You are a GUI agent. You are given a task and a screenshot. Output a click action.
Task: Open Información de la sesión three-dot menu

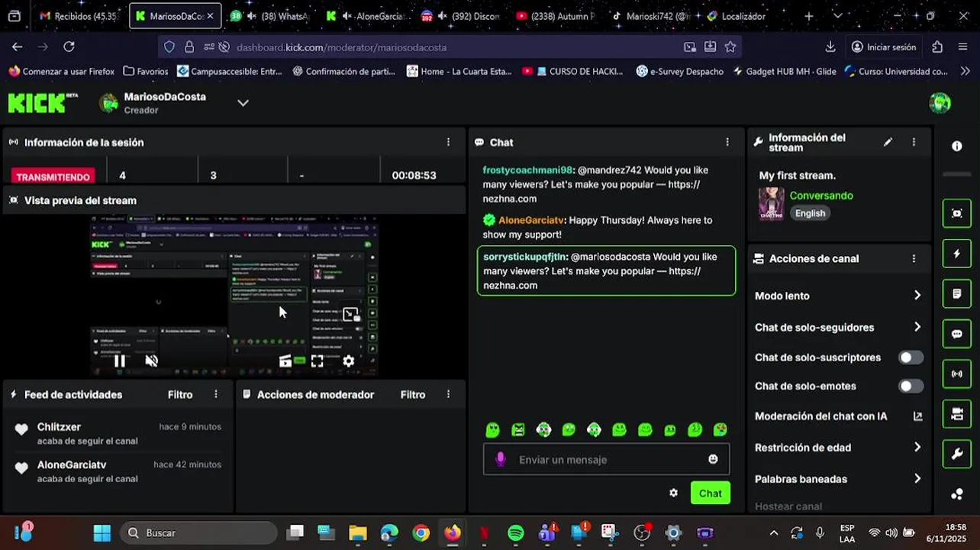pyautogui.click(x=448, y=142)
